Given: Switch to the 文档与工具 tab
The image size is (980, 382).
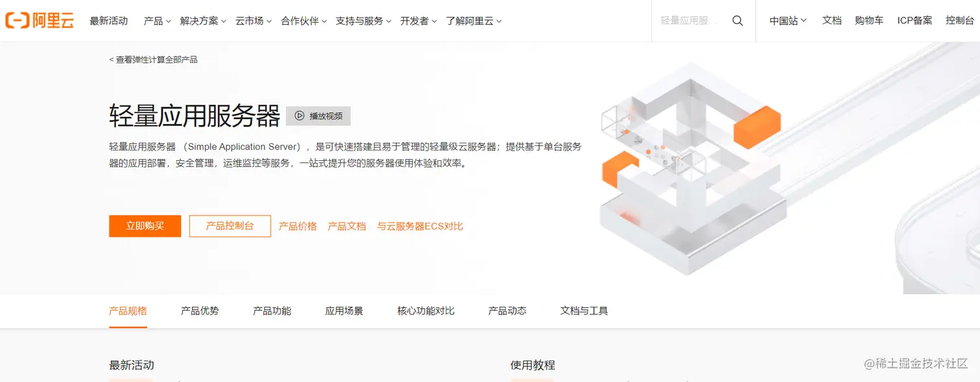Looking at the screenshot, I should [584, 311].
